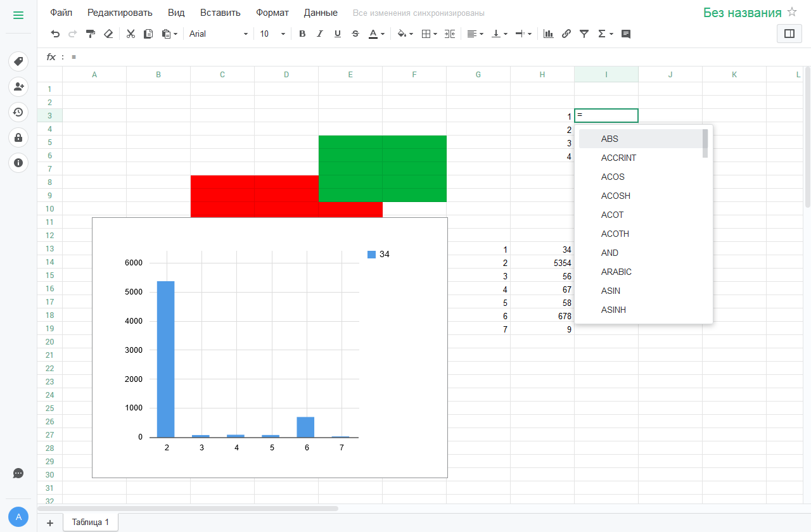The width and height of the screenshot is (811, 532).
Task: Switch to the Таблица 1 sheet tab
Action: [x=91, y=522]
